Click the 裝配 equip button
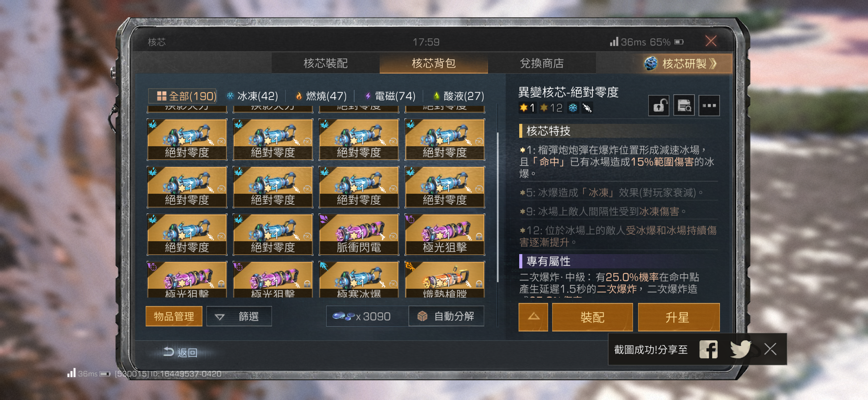868x400 pixels. pyautogui.click(x=592, y=317)
